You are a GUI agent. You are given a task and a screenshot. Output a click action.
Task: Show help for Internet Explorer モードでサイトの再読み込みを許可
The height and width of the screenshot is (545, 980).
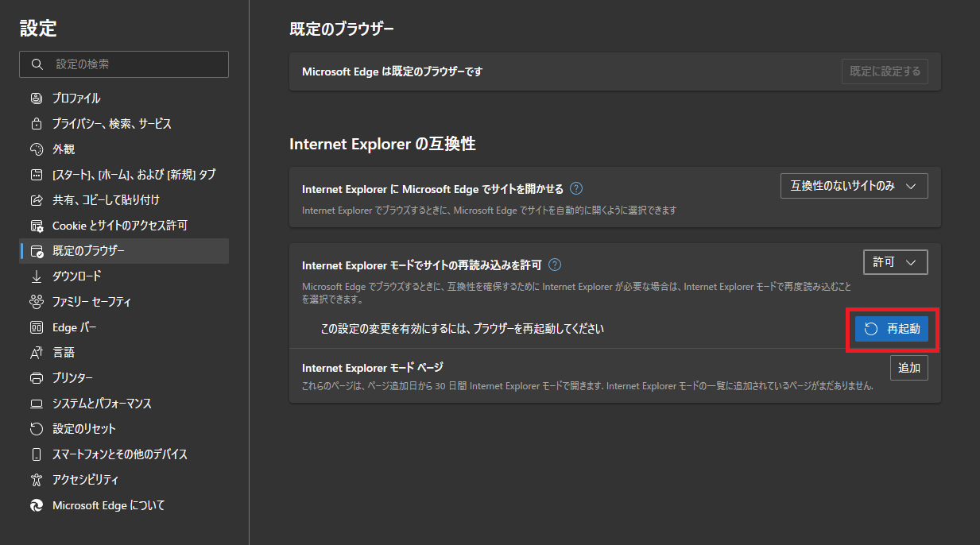pos(556,265)
